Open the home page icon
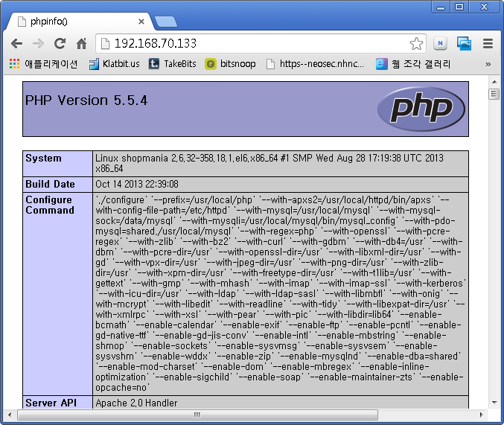Image resolution: width=504 pixels, height=425 pixels. (x=81, y=43)
